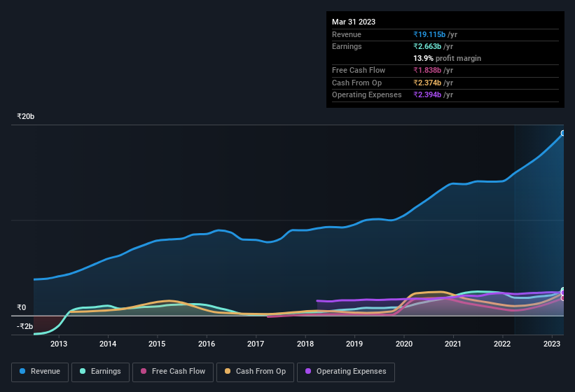The image size is (575, 392).
Task: Click the -₹2b y-axis label
Action: click(25, 326)
